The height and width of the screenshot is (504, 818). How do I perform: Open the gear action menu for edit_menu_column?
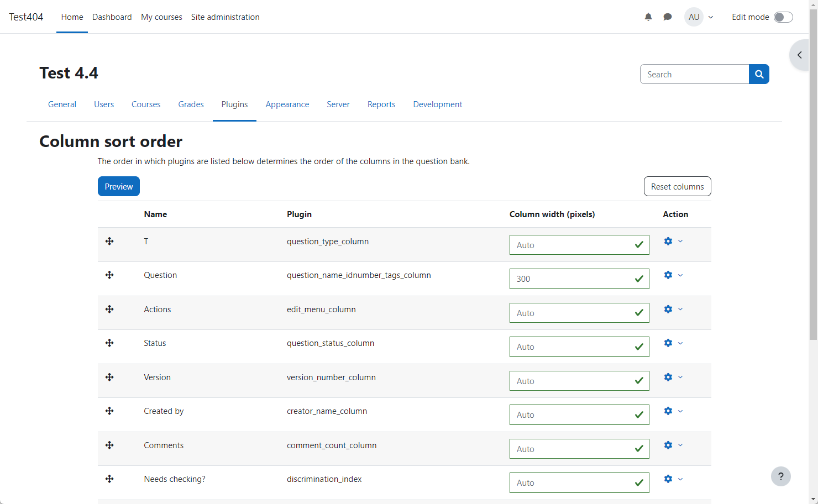coord(668,309)
